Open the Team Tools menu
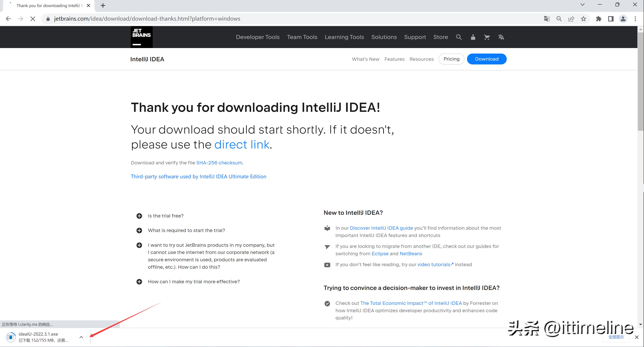Image resolution: width=644 pixels, height=347 pixels. point(302,37)
